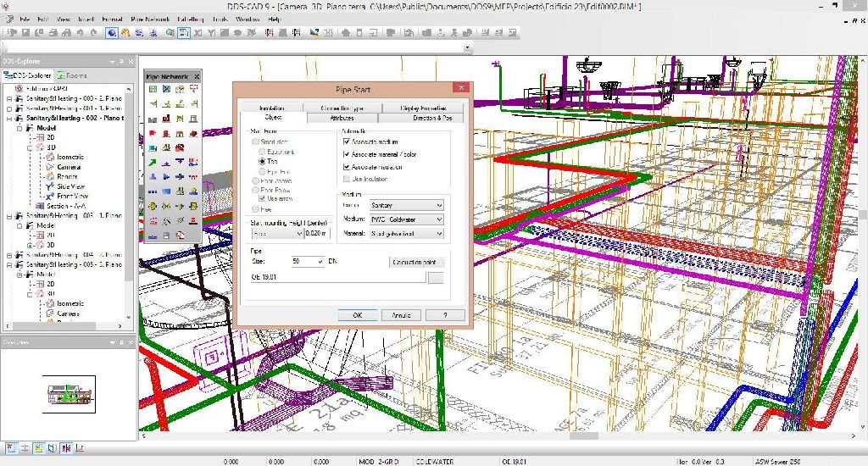Click the start mounting height value field
868x466 pixels.
(317, 234)
